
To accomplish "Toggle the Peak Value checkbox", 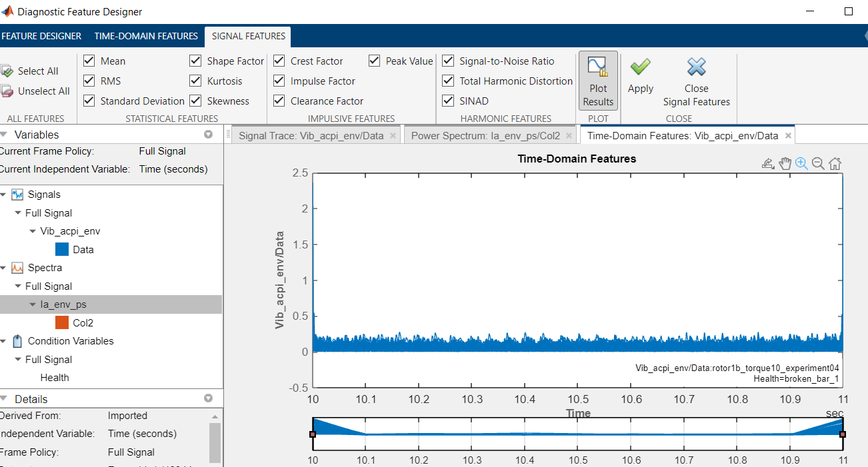I will 374,61.
